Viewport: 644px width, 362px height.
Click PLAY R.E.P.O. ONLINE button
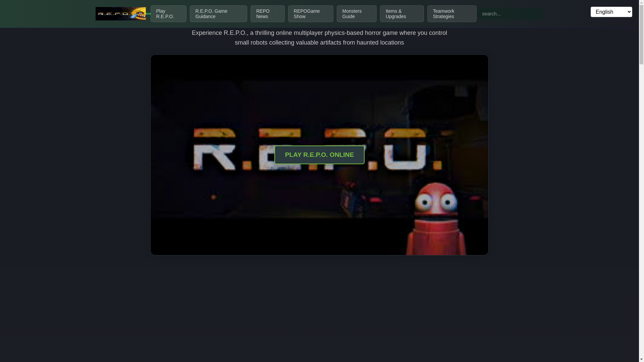[x=319, y=155]
